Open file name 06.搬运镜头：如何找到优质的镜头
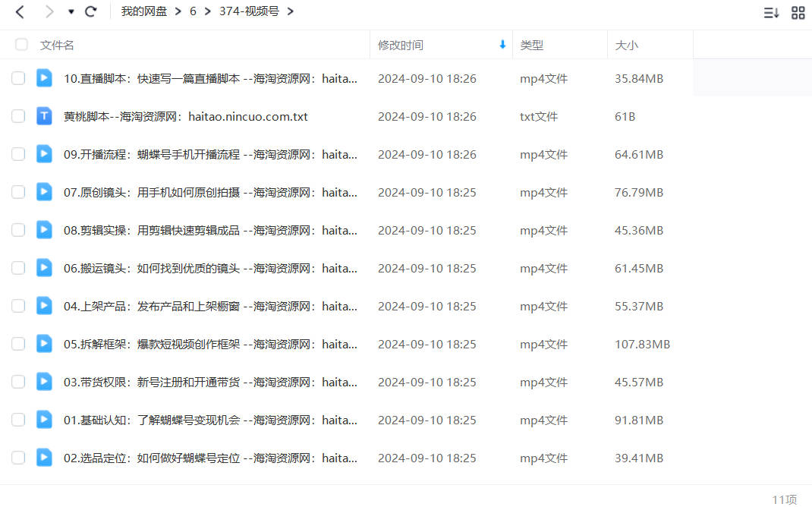The width and height of the screenshot is (812, 507). (x=210, y=268)
